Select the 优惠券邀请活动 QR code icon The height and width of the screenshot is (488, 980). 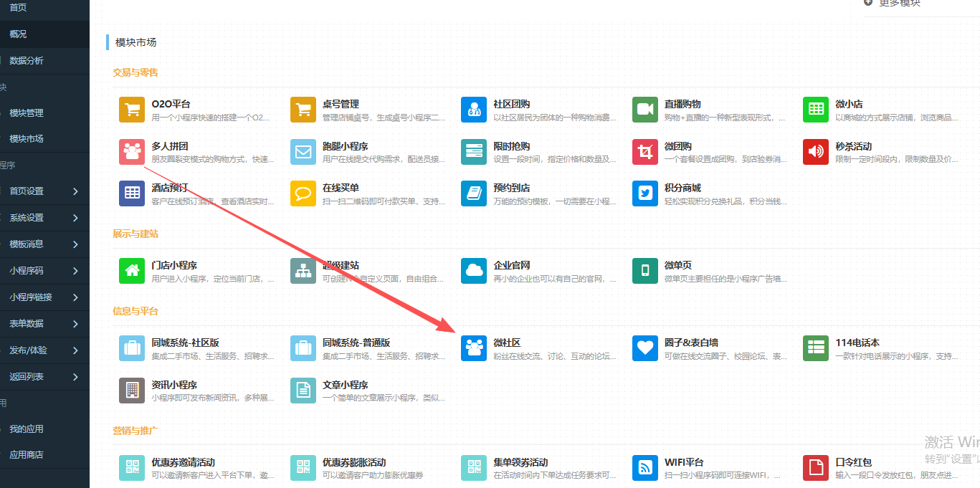(x=132, y=468)
